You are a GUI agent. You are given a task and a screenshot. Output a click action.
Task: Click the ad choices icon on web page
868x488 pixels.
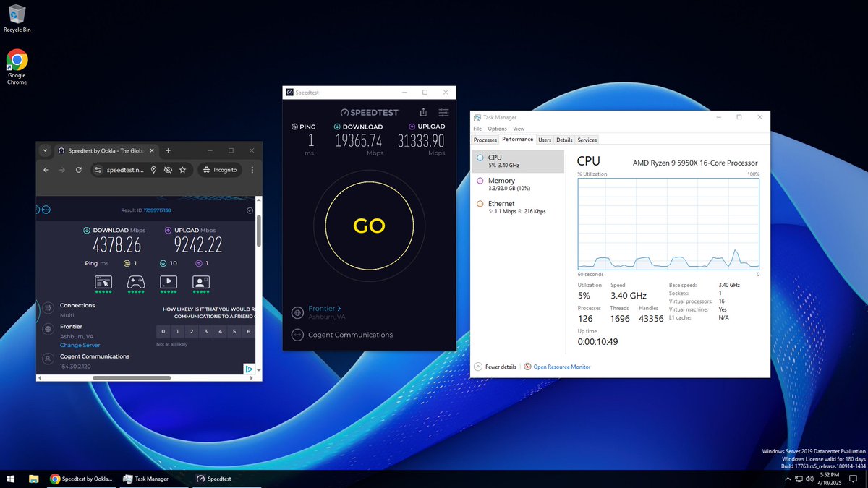[248, 369]
